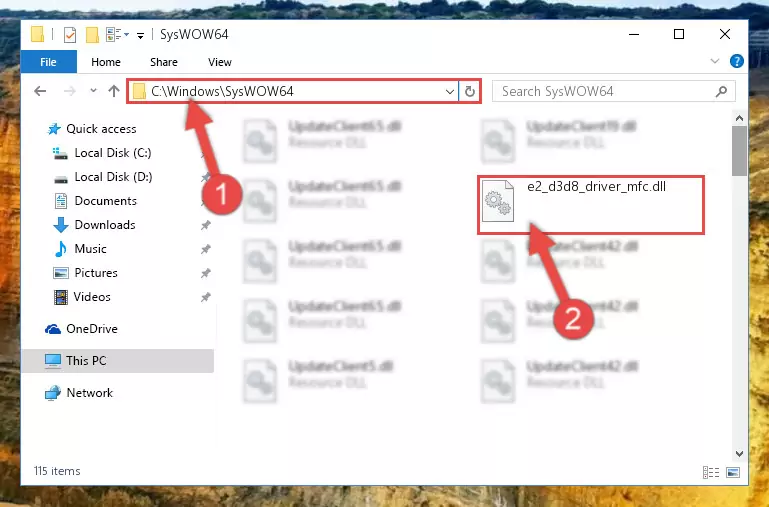
Task: Click the search magnifier icon
Action: [x=721, y=91]
